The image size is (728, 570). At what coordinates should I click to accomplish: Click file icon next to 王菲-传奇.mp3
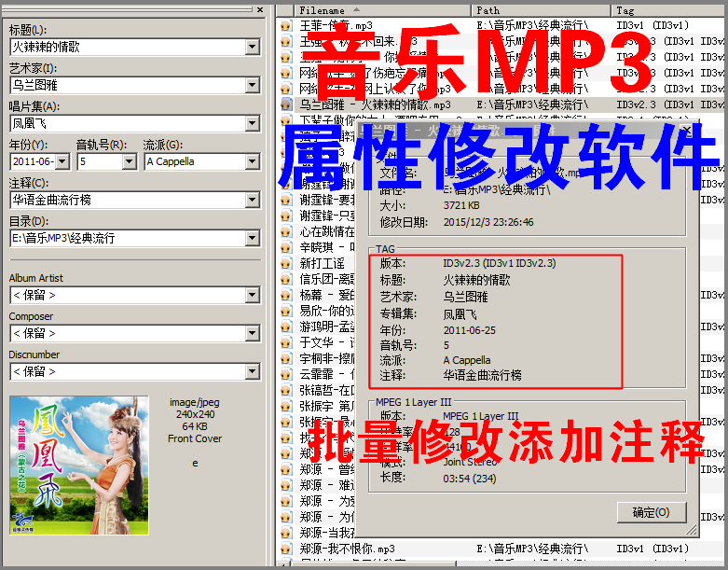pos(286,25)
